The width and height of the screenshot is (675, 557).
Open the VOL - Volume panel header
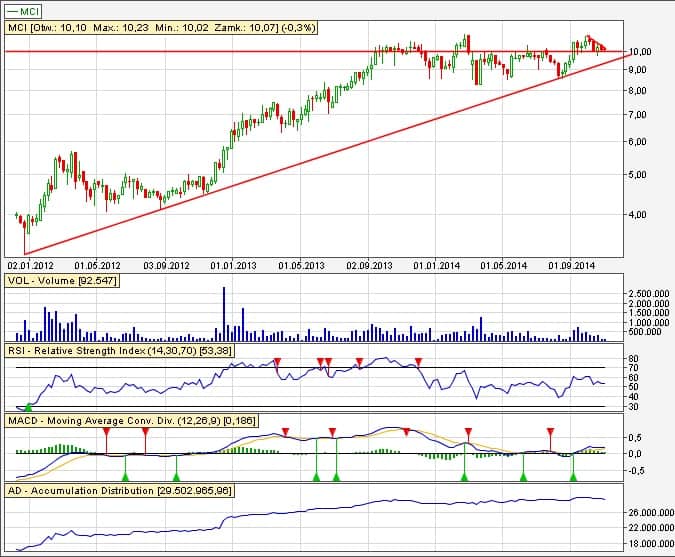pyautogui.click(x=62, y=281)
